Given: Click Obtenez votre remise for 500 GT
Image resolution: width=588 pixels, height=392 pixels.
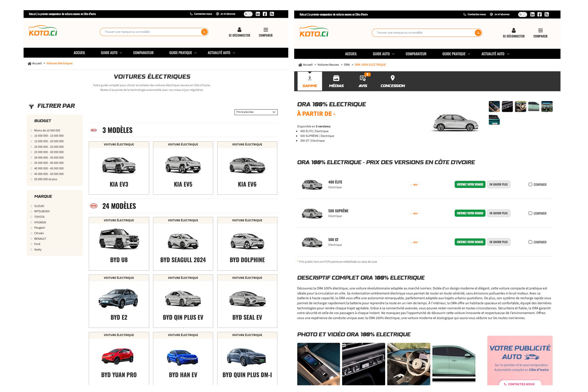Looking at the screenshot, I should point(470,242).
